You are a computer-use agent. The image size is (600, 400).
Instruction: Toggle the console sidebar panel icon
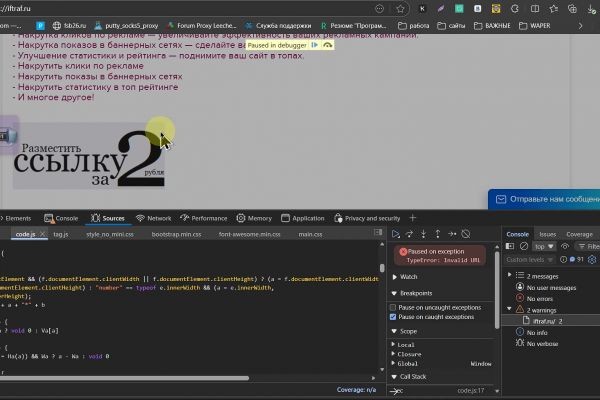[x=510, y=246]
